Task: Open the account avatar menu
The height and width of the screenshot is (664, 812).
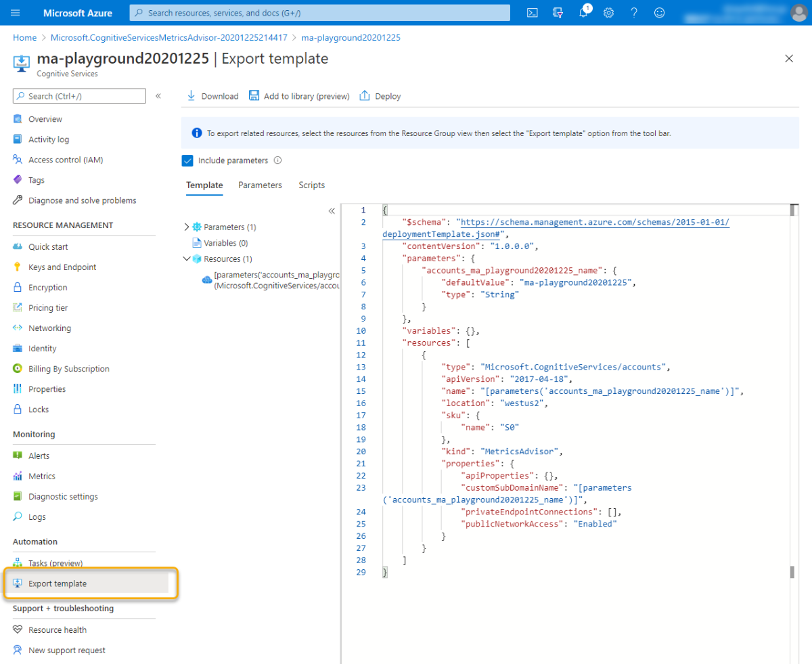Action: tap(798, 13)
